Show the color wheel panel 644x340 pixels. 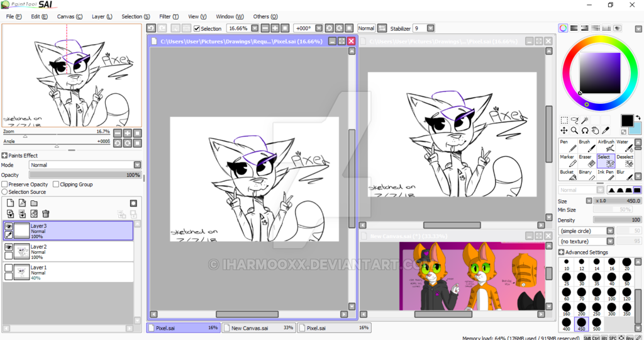563,28
